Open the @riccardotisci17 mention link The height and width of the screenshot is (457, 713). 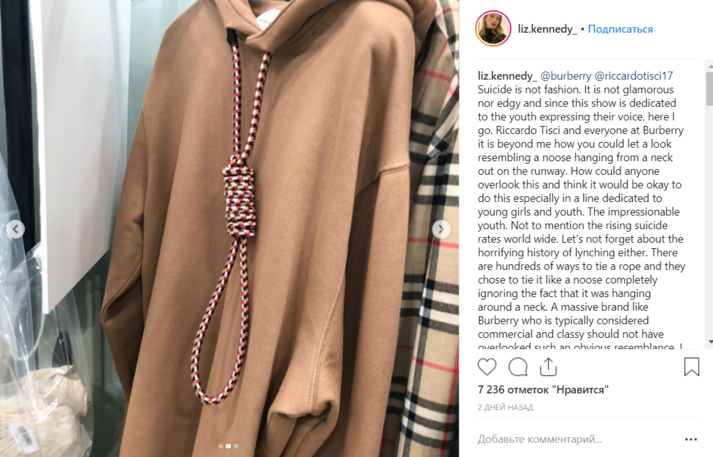click(633, 76)
